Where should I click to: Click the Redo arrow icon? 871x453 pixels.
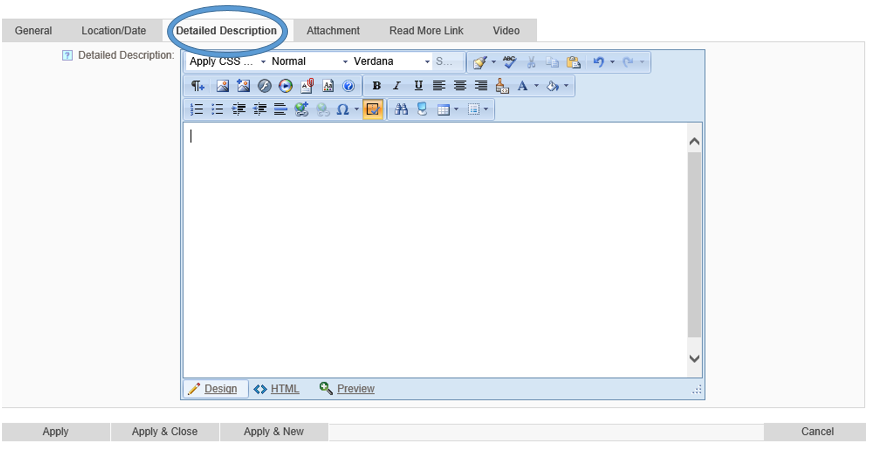click(x=628, y=62)
